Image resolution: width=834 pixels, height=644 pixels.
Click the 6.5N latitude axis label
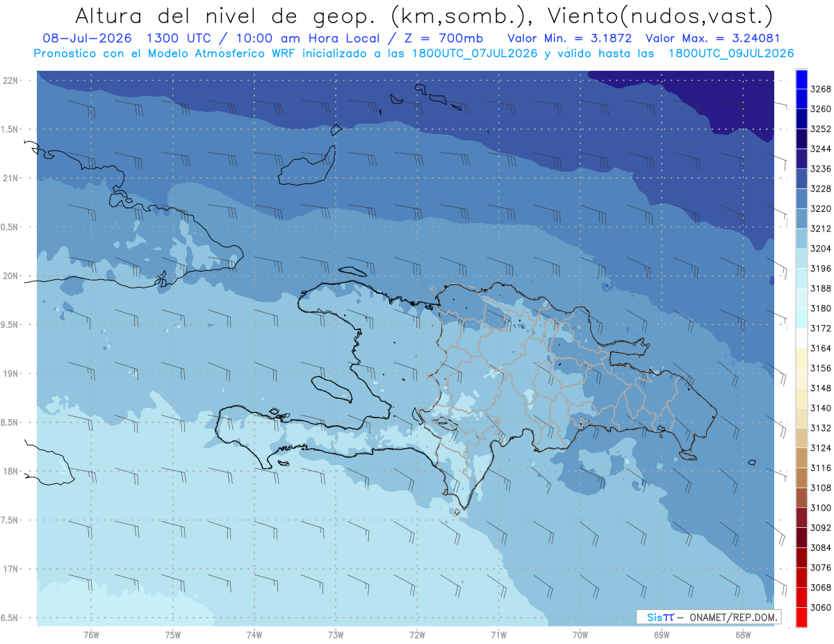(10, 618)
